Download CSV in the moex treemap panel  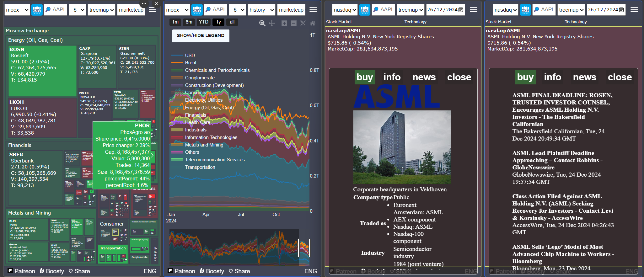point(37,10)
